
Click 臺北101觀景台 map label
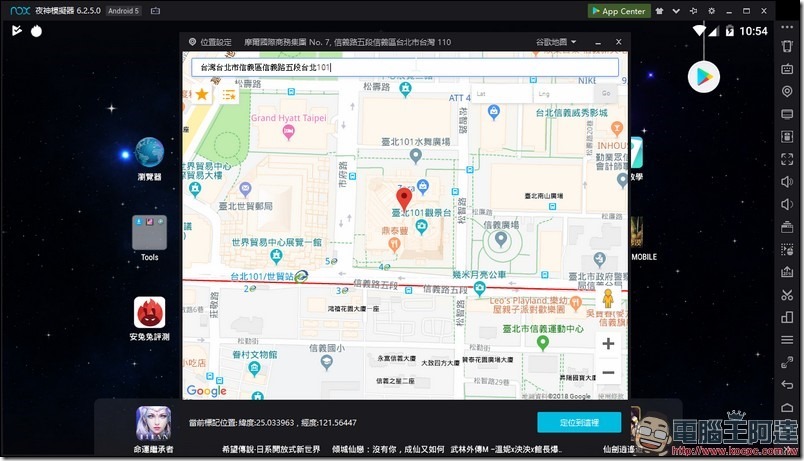point(421,212)
